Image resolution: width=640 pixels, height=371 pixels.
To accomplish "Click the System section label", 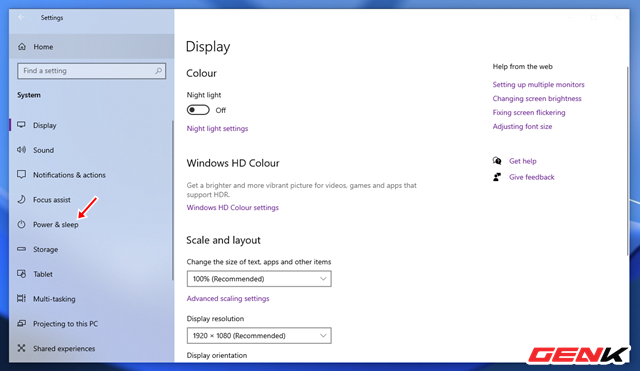I will click(x=29, y=95).
